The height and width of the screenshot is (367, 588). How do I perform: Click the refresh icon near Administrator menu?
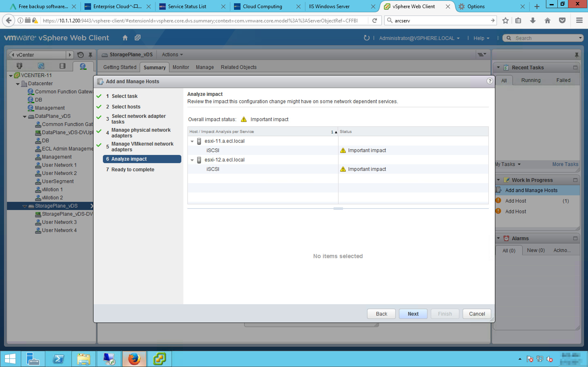tap(366, 38)
